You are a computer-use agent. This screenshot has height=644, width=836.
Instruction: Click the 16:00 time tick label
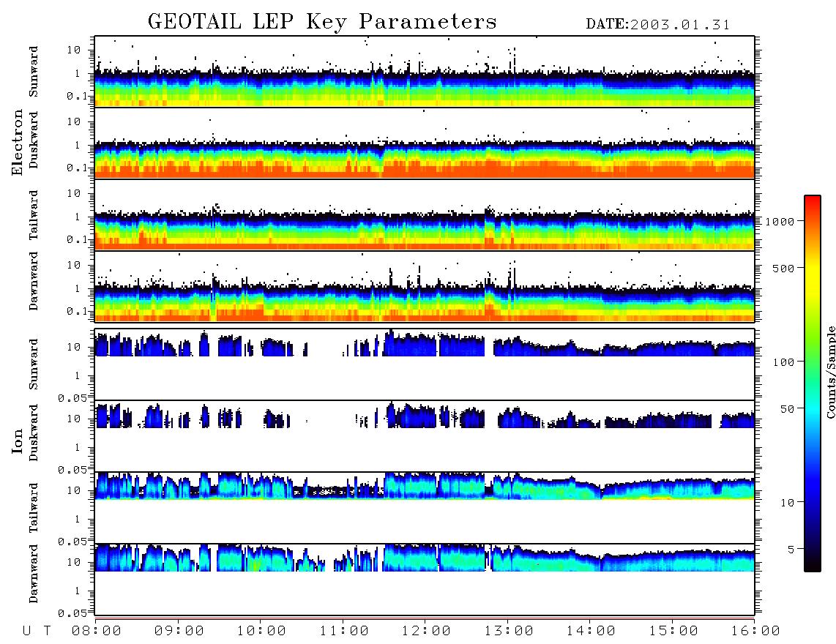pyautogui.click(x=755, y=632)
